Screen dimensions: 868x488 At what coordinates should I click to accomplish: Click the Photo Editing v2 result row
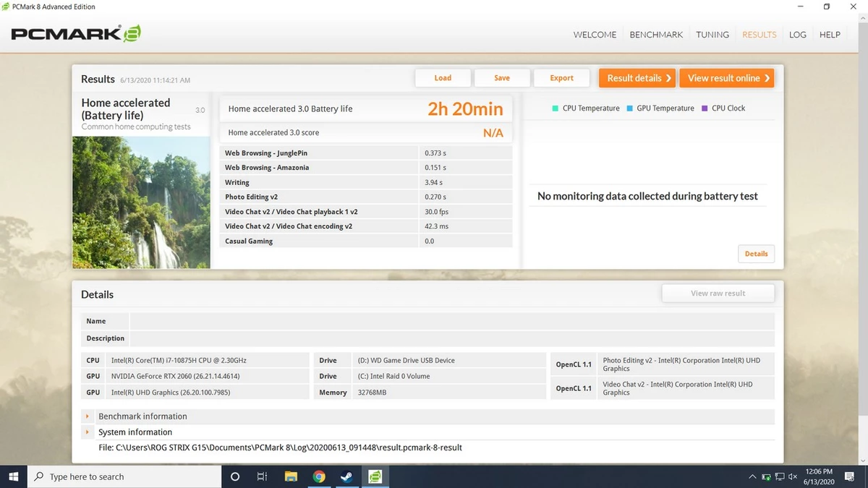366,197
